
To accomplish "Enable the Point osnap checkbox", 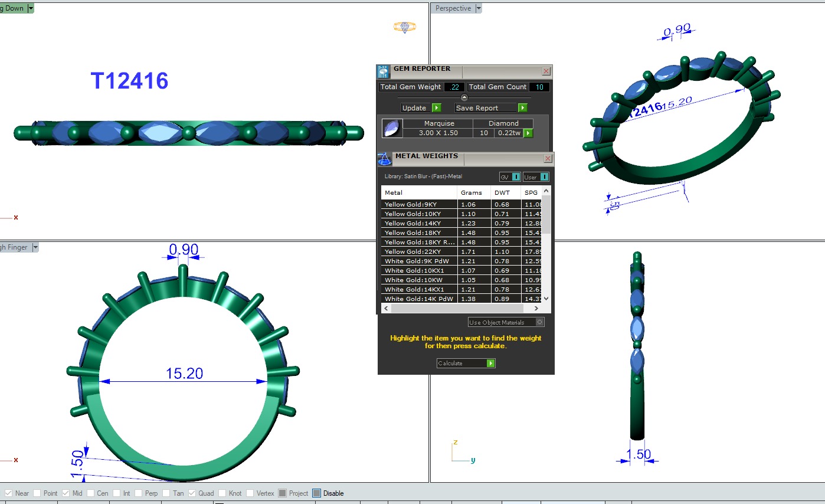I will point(37,493).
